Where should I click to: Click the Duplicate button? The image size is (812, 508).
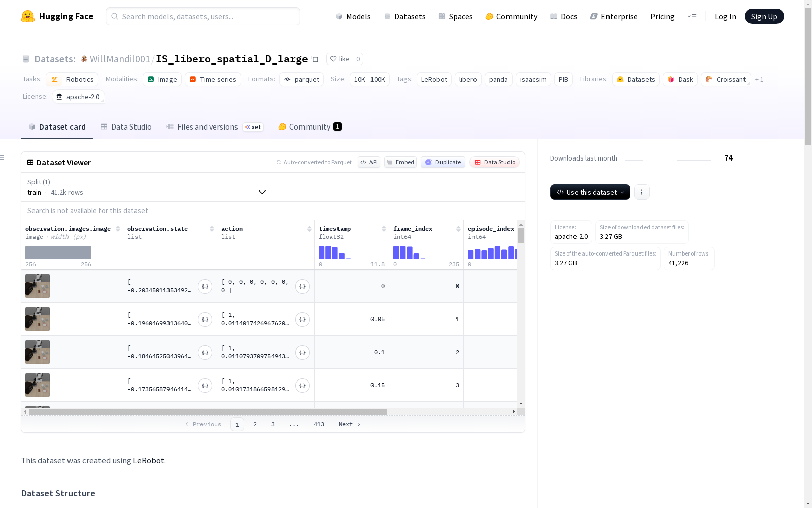pyautogui.click(x=443, y=162)
